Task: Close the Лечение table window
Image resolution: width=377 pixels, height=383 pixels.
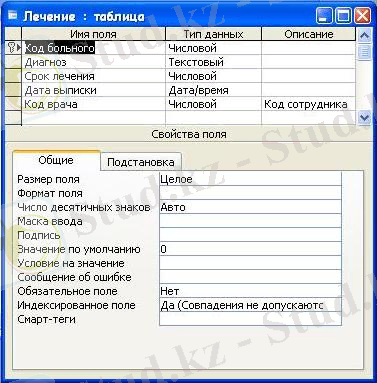Action: (x=362, y=16)
